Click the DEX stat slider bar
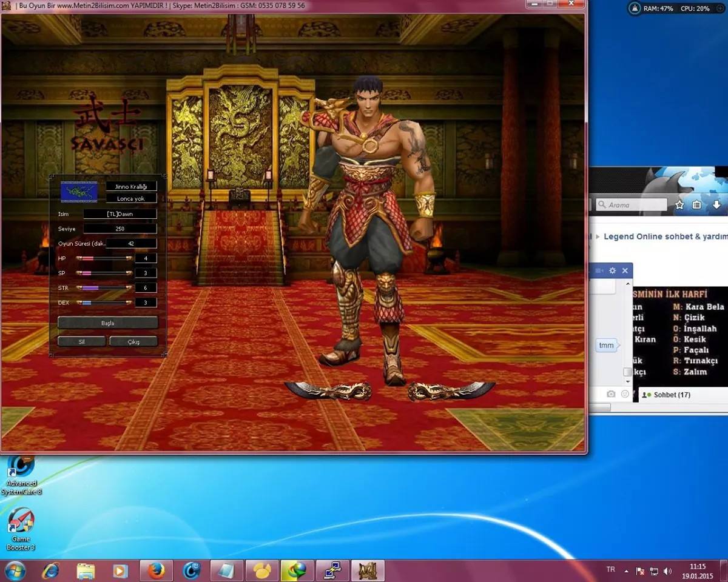 pyautogui.click(x=104, y=302)
